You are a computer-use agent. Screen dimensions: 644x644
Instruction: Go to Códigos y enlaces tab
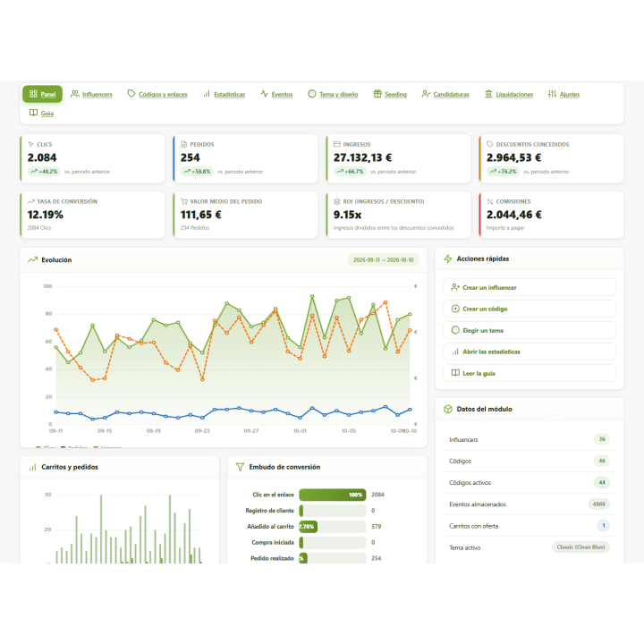click(x=157, y=94)
